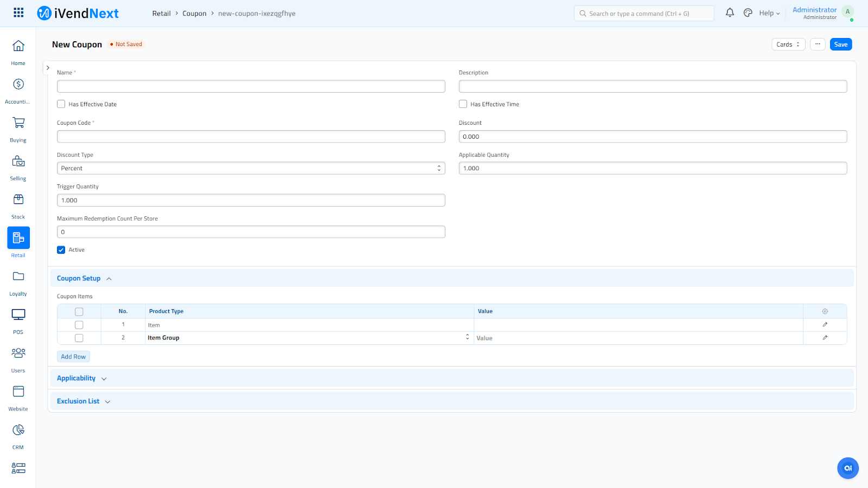Click the Coupon Code input field

tap(251, 137)
